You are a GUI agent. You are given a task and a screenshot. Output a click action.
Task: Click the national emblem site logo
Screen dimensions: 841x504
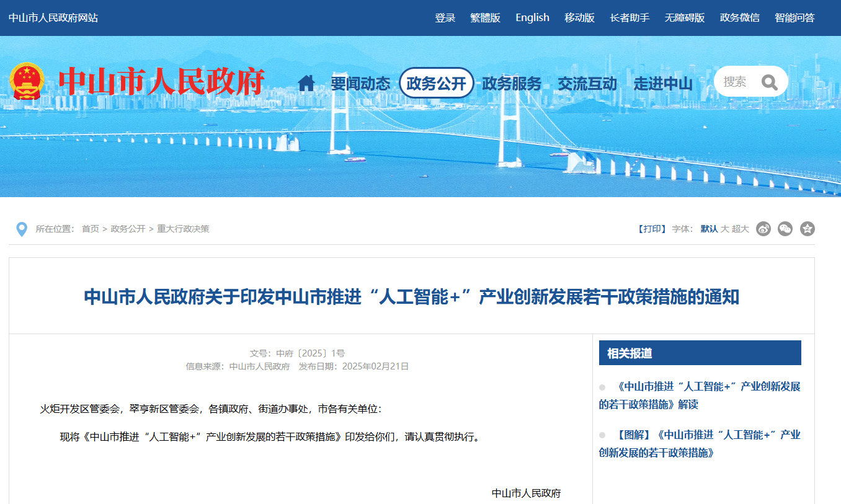[x=25, y=80]
